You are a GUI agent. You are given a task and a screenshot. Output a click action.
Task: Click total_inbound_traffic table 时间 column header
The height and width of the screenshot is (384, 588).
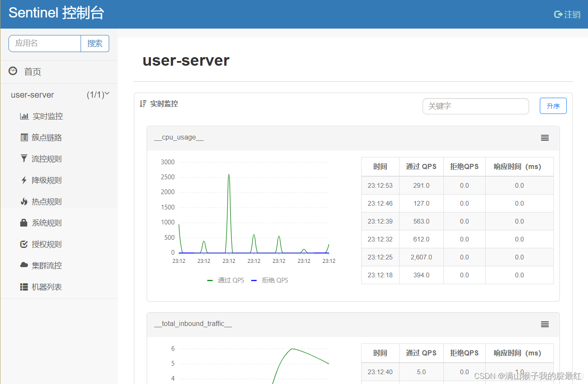pos(380,353)
